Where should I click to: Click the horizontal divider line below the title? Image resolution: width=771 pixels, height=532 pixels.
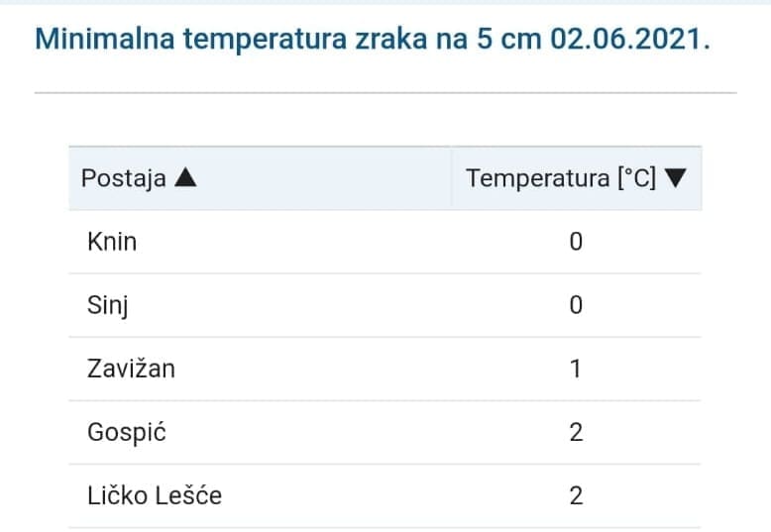[x=385, y=93]
